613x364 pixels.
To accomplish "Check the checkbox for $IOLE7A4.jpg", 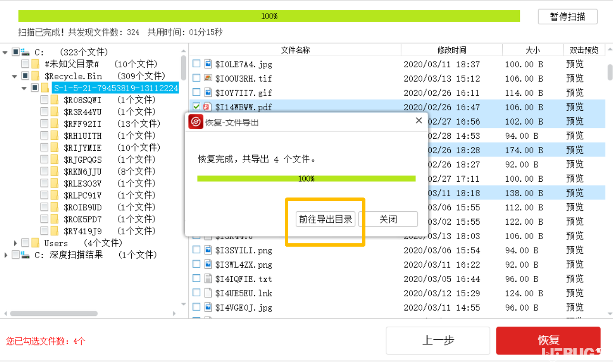I will pyautogui.click(x=196, y=64).
